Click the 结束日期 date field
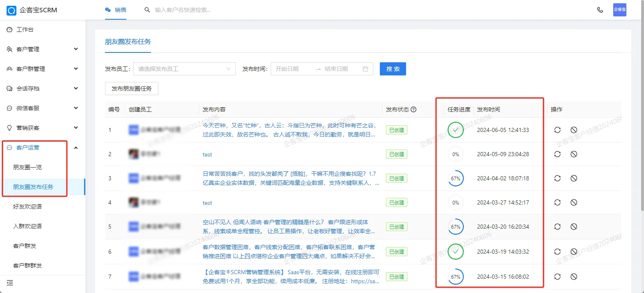The width and height of the screenshot is (644, 293). (341, 69)
